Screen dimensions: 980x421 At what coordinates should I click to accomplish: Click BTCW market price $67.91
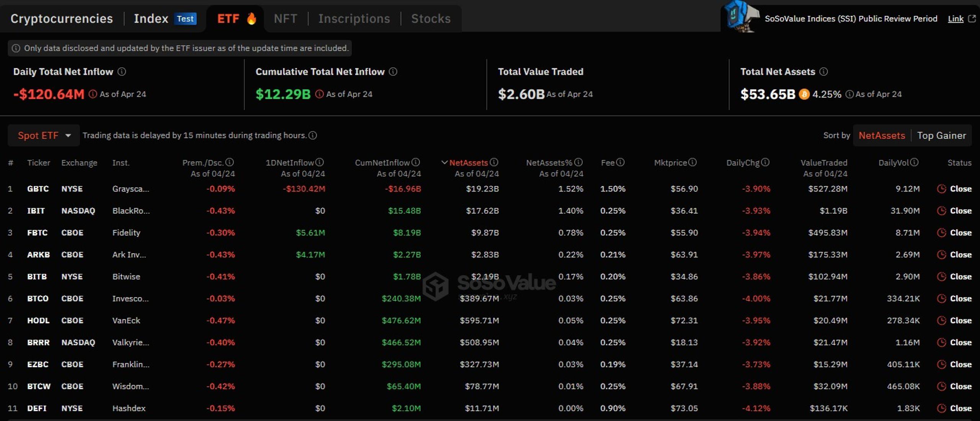click(x=684, y=386)
